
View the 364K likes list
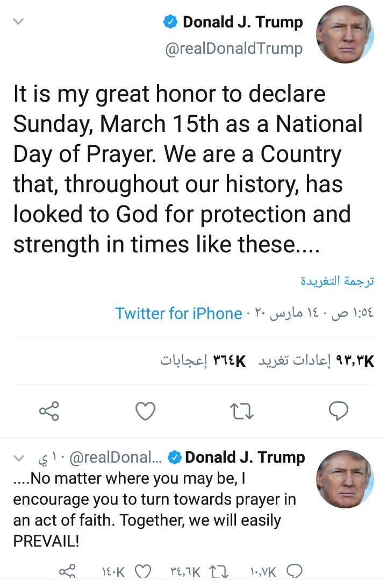(203, 361)
